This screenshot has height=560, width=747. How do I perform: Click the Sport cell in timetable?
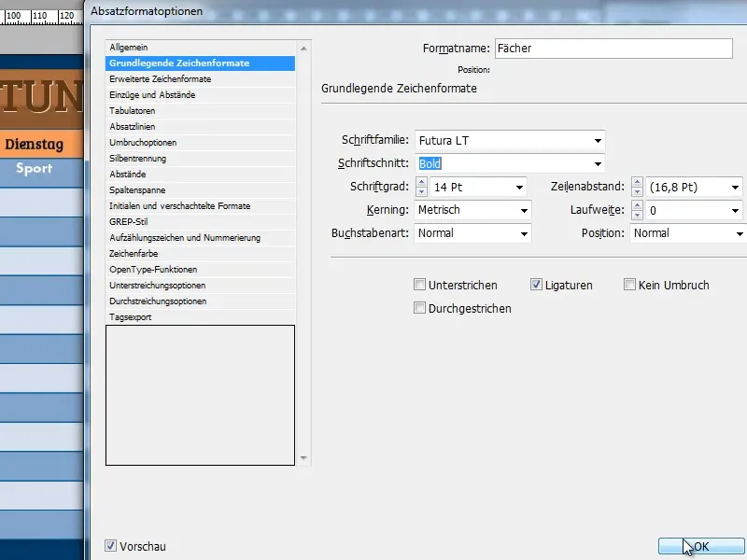click(x=35, y=168)
